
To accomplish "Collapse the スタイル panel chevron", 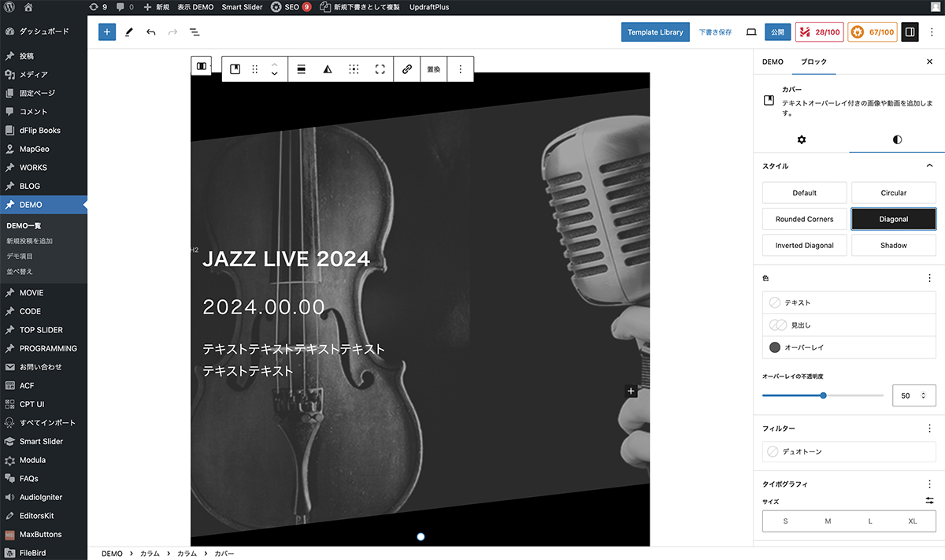I will tap(929, 166).
